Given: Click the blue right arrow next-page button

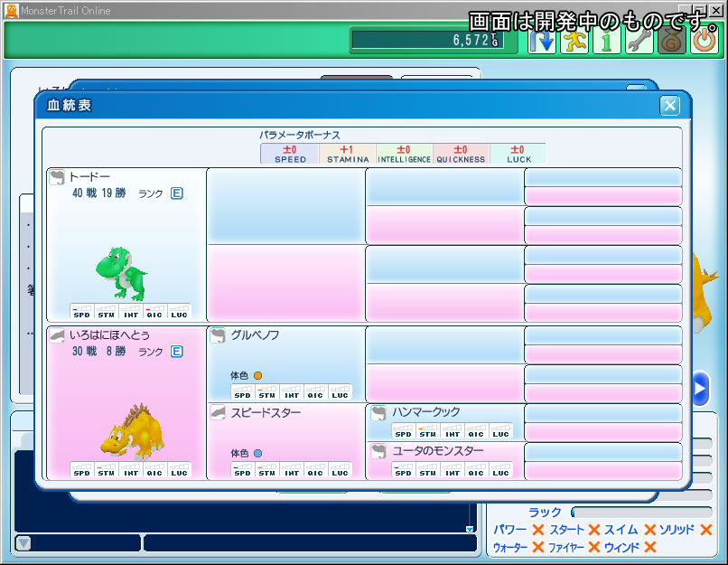Looking at the screenshot, I should click(700, 389).
